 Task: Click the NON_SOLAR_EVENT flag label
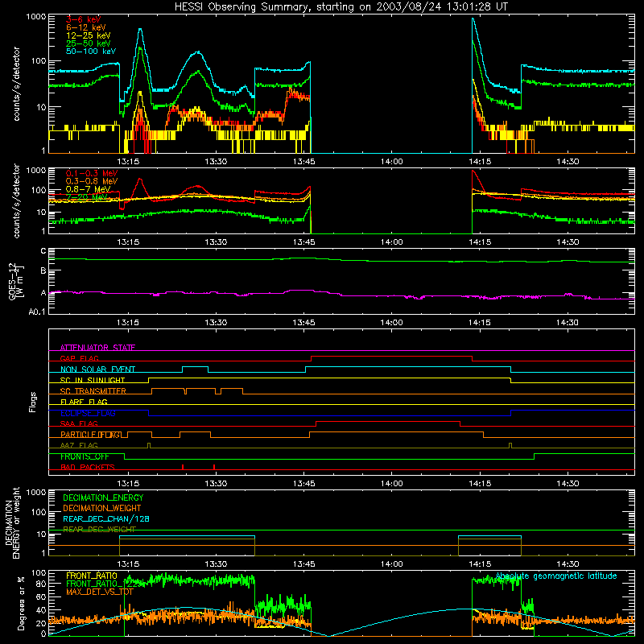pyautogui.click(x=97, y=369)
